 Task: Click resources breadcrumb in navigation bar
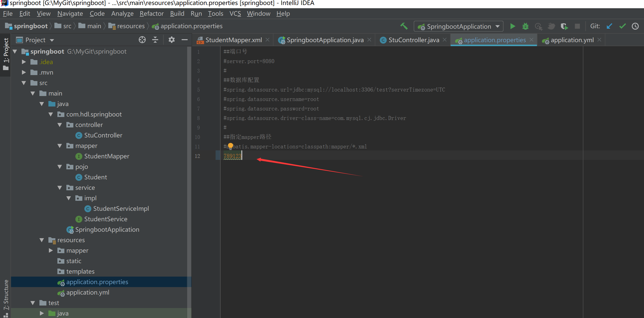tap(131, 26)
